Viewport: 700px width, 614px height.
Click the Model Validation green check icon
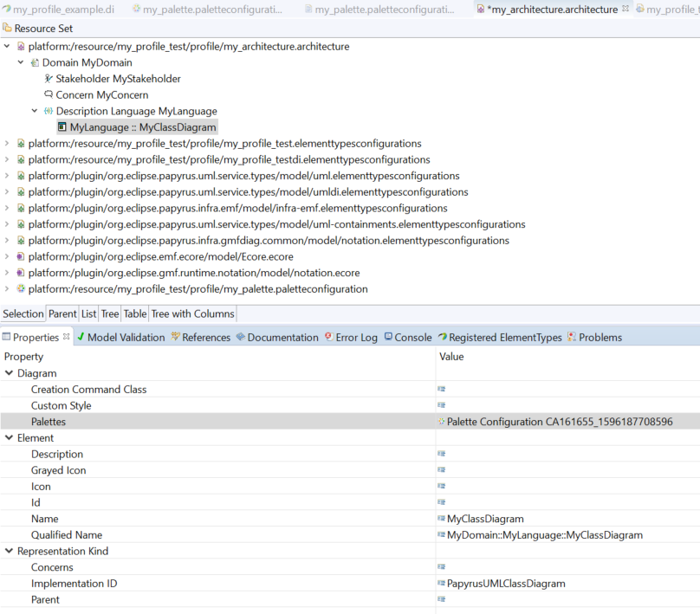click(x=81, y=337)
